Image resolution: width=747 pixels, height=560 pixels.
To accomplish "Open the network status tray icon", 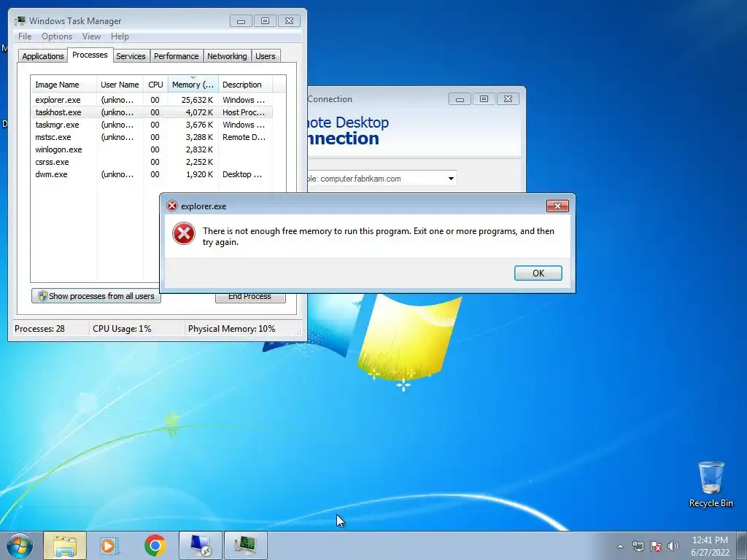I will click(638, 546).
